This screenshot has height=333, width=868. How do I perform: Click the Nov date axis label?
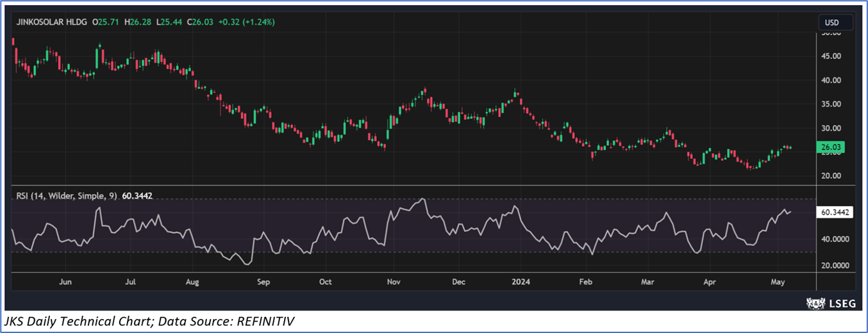click(394, 281)
